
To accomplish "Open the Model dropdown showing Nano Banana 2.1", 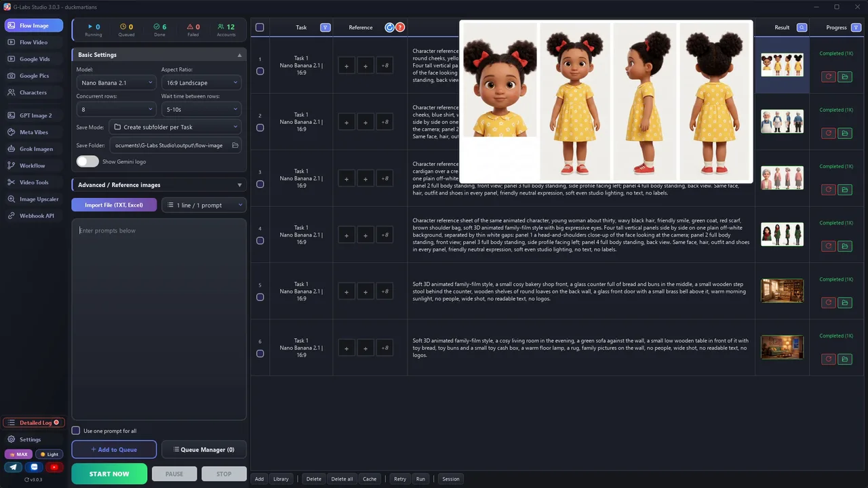I will (116, 83).
